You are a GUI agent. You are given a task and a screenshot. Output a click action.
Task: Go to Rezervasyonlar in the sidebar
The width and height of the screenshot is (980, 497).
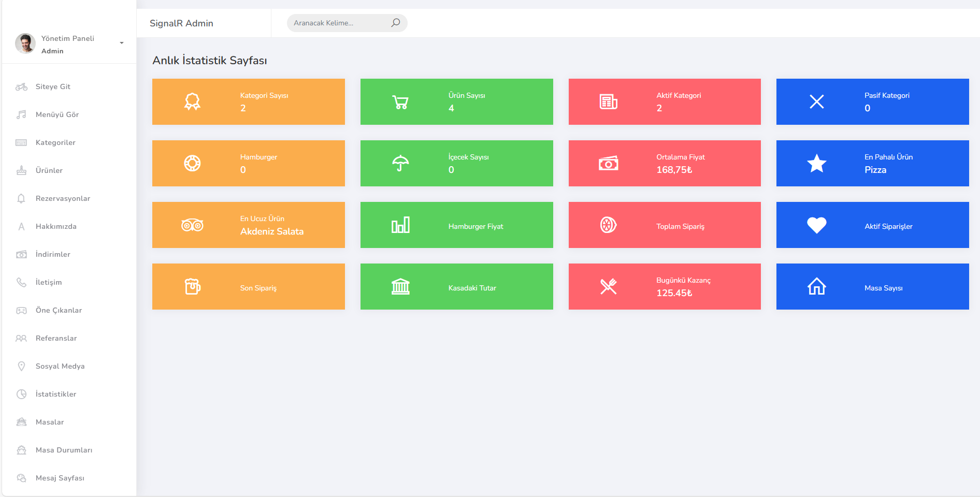(63, 198)
